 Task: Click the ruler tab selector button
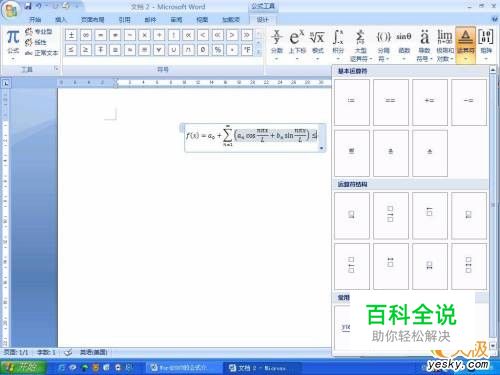click(6, 83)
